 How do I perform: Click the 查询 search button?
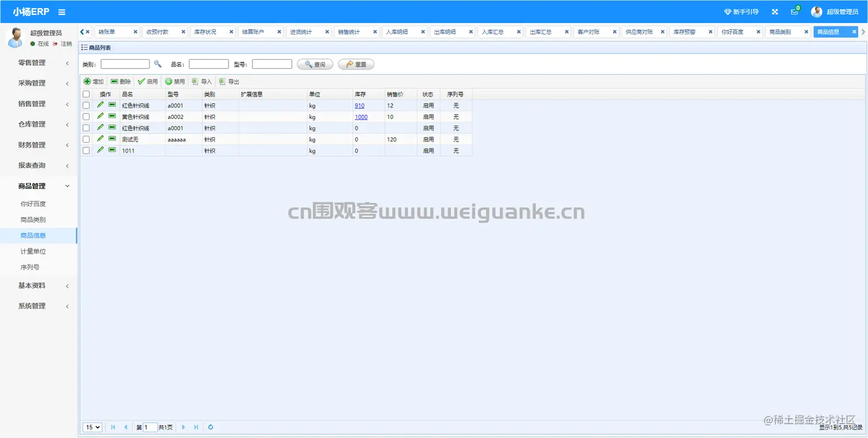coord(315,64)
